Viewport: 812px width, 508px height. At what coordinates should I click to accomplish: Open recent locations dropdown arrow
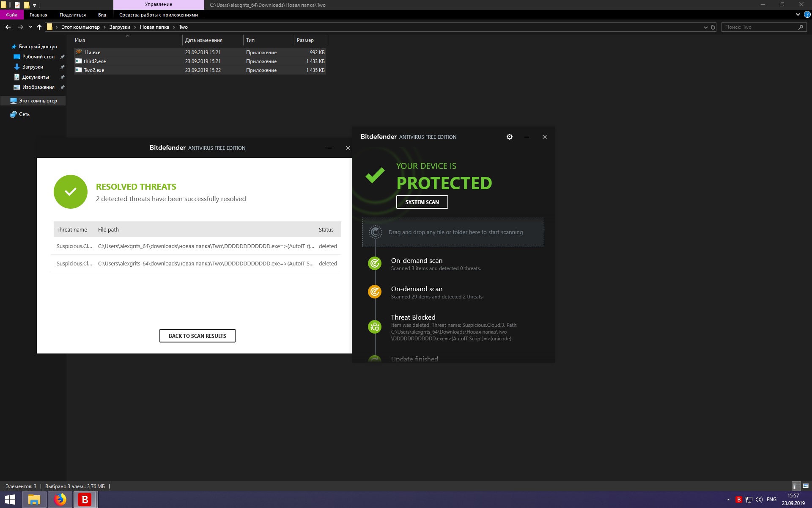30,27
